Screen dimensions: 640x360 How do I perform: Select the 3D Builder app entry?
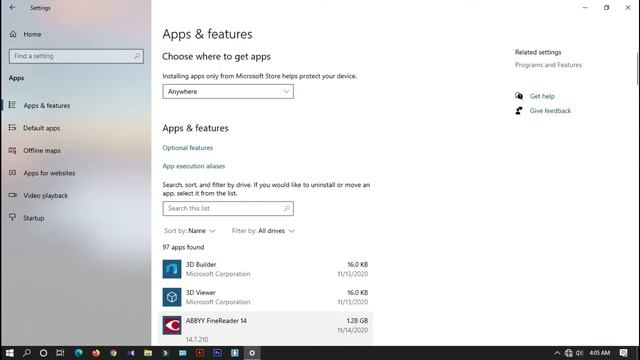(265, 269)
